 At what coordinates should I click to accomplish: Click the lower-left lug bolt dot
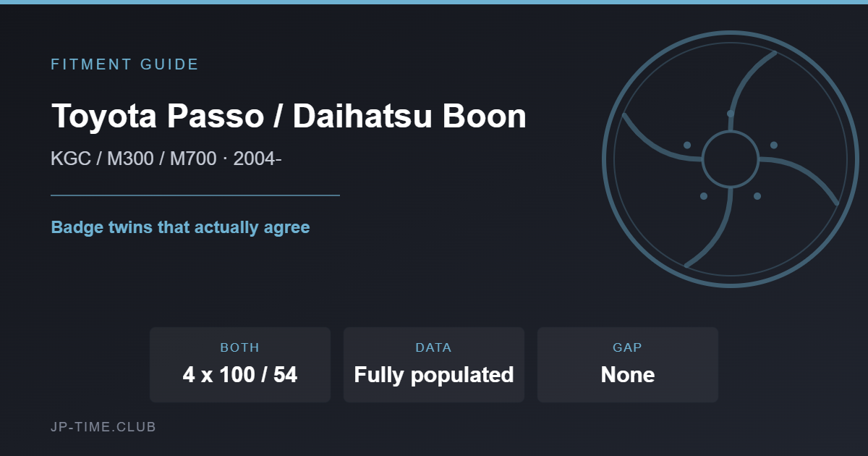point(703,196)
